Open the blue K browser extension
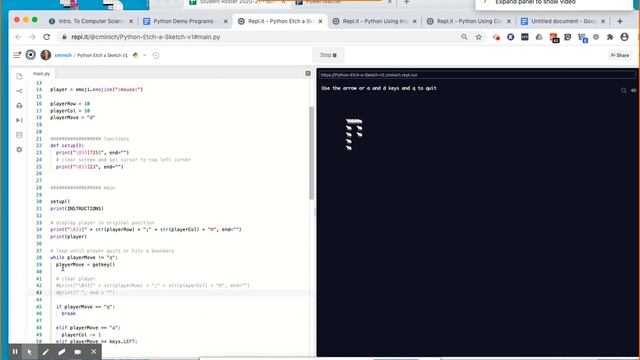This screenshot has height=360, width=640. pos(510,37)
